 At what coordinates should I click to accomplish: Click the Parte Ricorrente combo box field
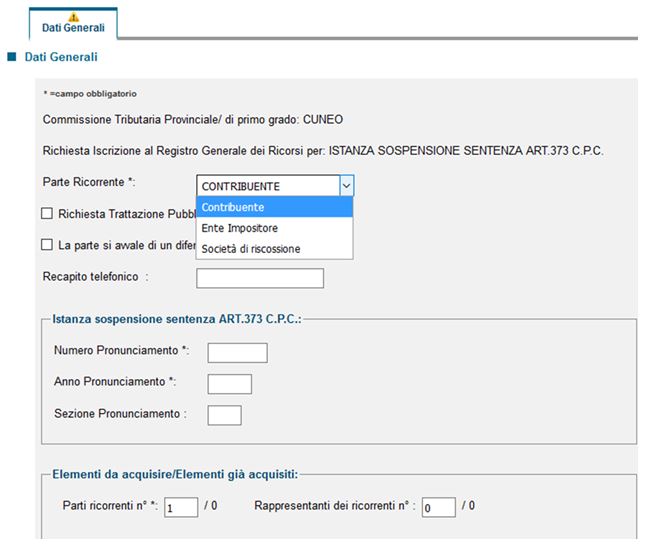coord(267,186)
